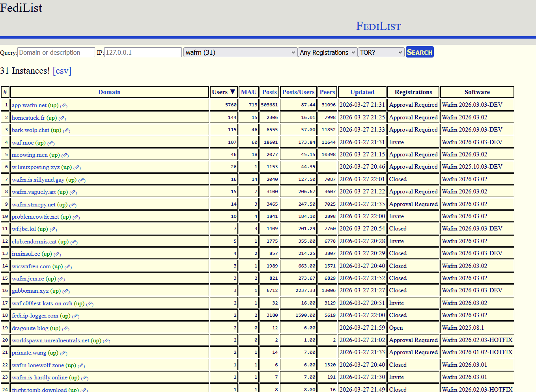Expand the Any Registrations dropdown
This screenshot has height=392, width=536.
click(x=327, y=52)
